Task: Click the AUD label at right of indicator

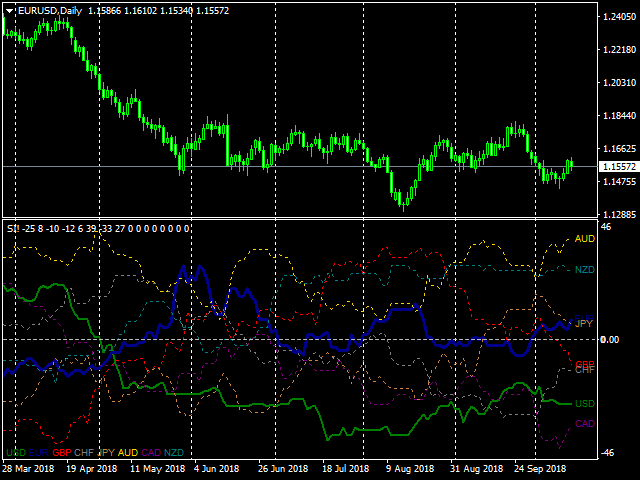Action: [584, 239]
